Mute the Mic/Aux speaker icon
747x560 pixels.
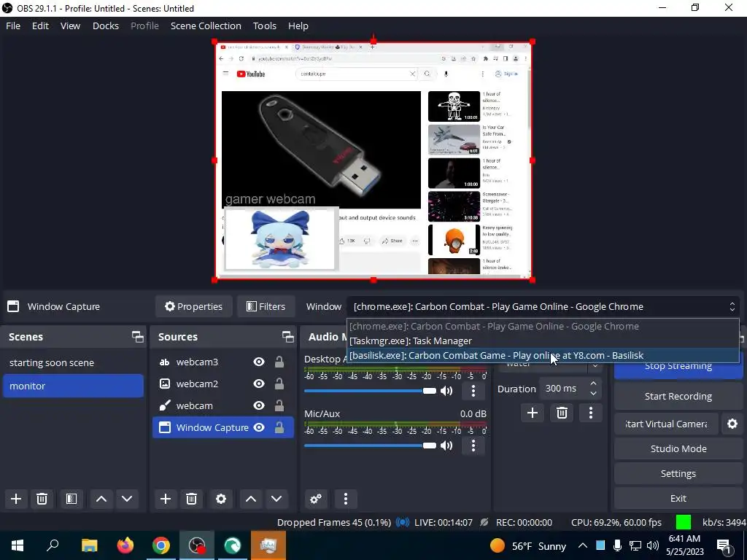coord(446,446)
